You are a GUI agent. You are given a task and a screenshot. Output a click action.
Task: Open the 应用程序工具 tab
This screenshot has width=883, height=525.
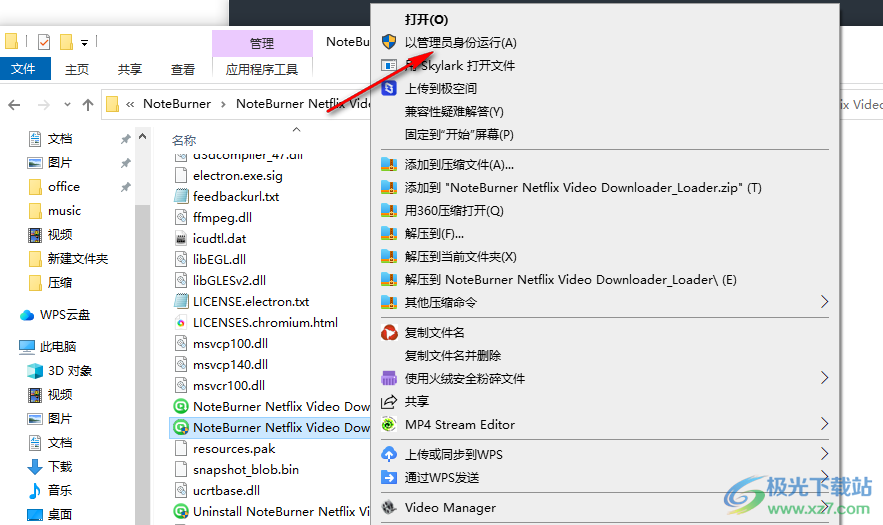click(x=262, y=69)
